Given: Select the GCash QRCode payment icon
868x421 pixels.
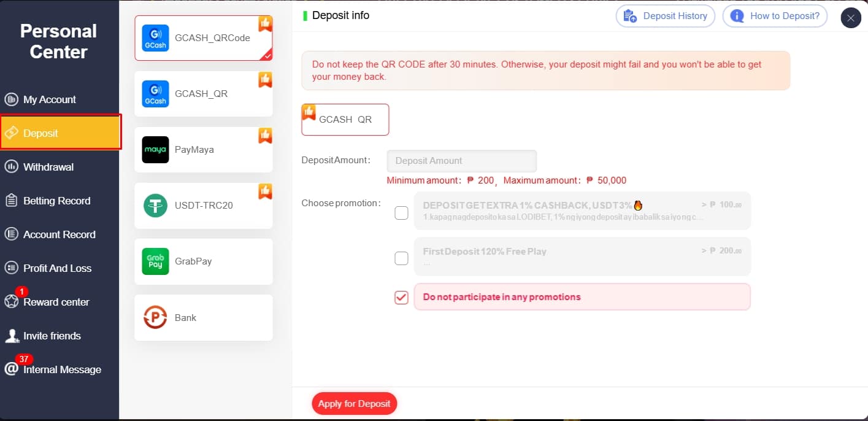Looking at the screenshot, I should tap(155, 38).
